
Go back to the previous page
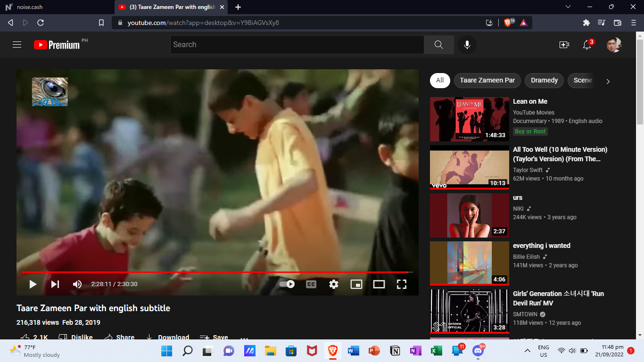point(10,23)
